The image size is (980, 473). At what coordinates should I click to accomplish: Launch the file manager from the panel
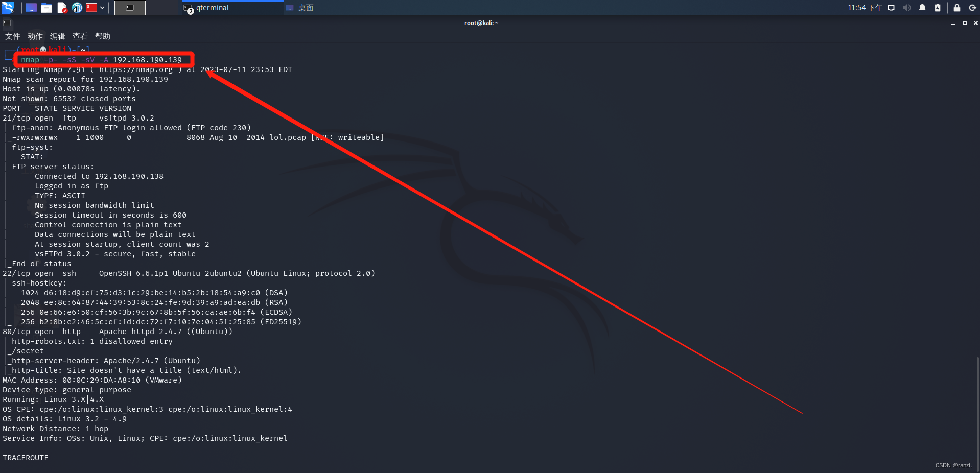click(46, 8)
